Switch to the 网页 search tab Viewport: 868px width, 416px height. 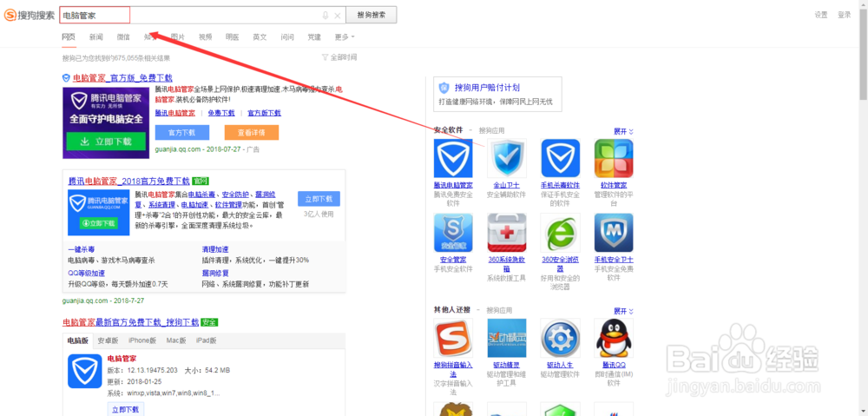(x=69, y=37)
